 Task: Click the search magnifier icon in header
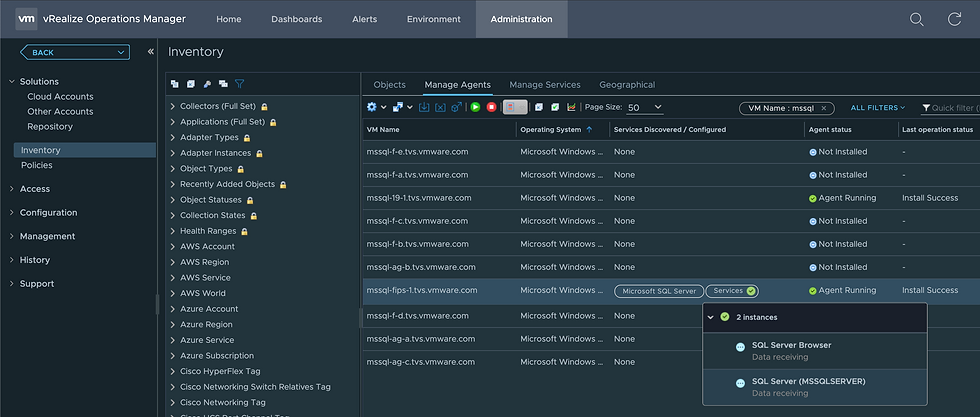tap(916, 19)
